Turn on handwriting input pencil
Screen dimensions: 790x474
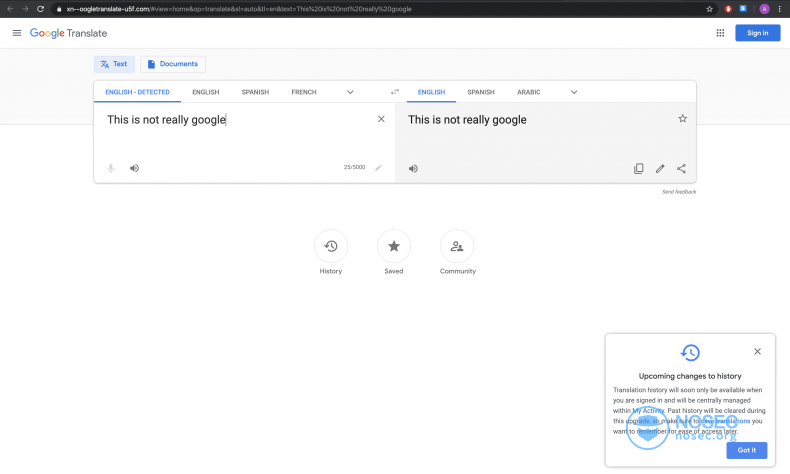tap(378, 167)
